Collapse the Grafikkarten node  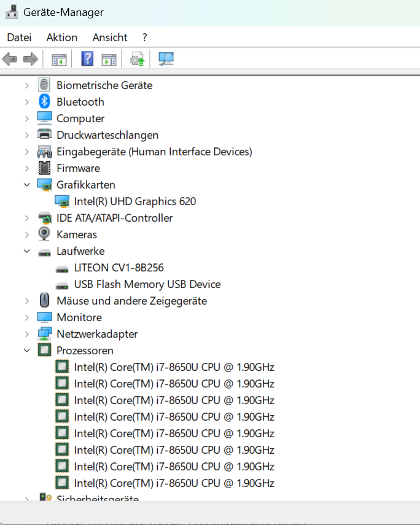pyautogui.click(x=27, y=184)
